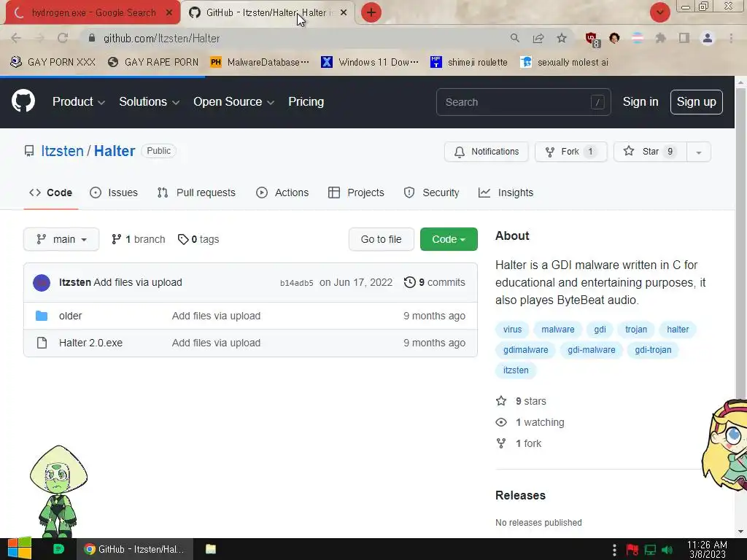Open the Pull requests tab
This screenshot has width=747, height=560.
[x=196, y=192]
